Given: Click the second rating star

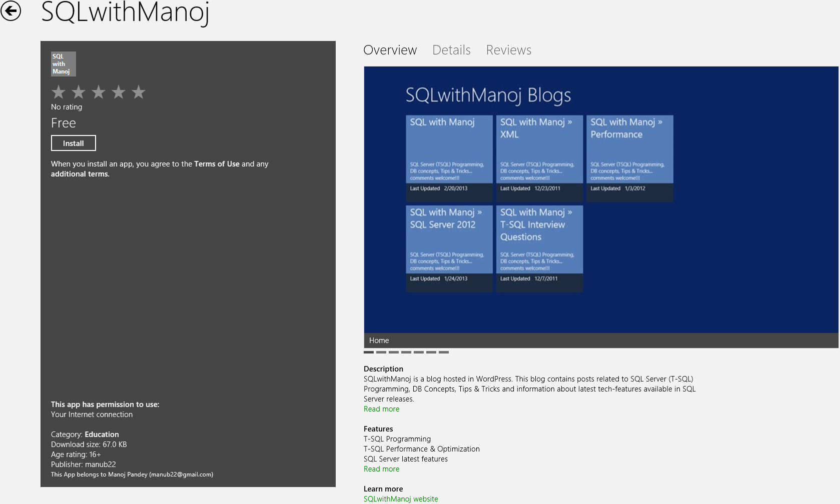Looking at the screenshot, I should click(79, 92).
